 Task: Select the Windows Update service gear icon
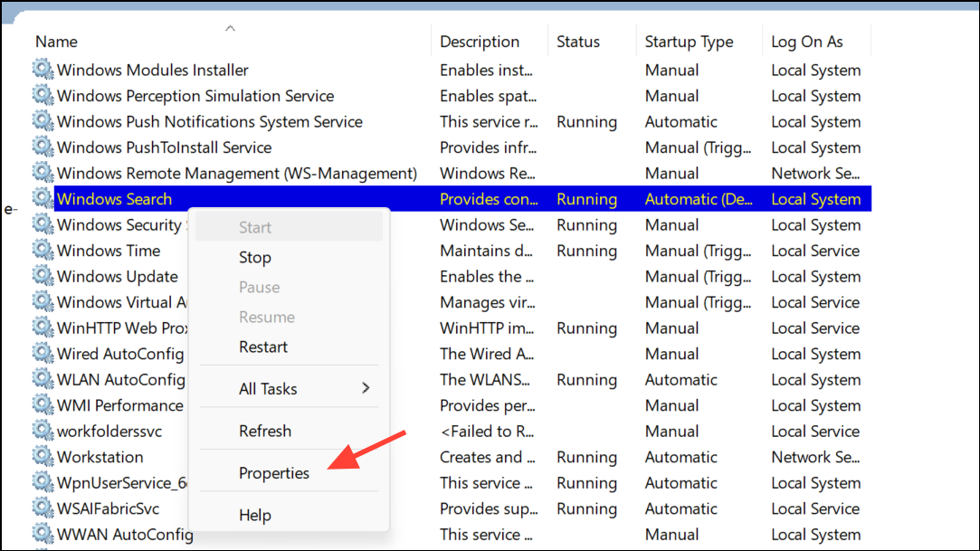pyautogui.click(x=43, y=275)
